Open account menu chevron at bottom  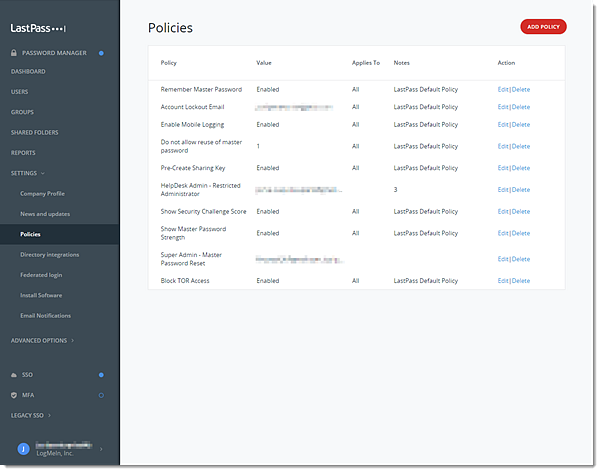(101, 449)
